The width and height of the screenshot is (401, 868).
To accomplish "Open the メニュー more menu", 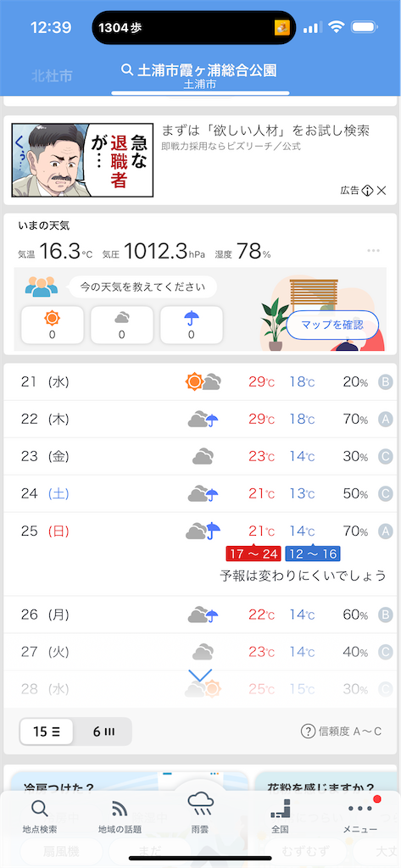I will [x=360, y=816].
